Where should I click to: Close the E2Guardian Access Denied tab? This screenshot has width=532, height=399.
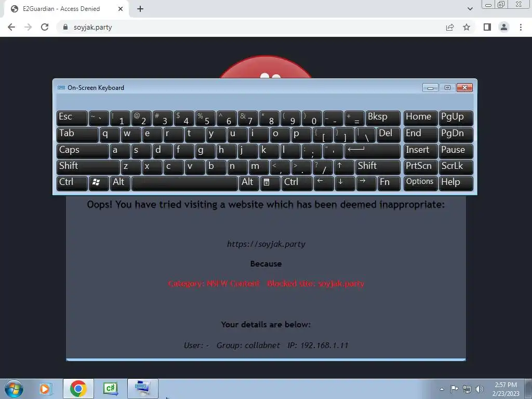121,9
